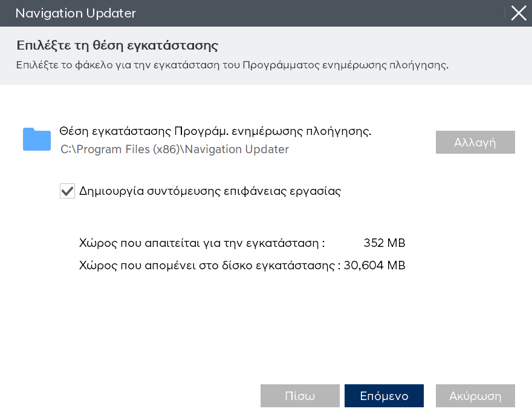Click the word ενημέρωσης πλοήγησης in subtitle

[392, 65]
